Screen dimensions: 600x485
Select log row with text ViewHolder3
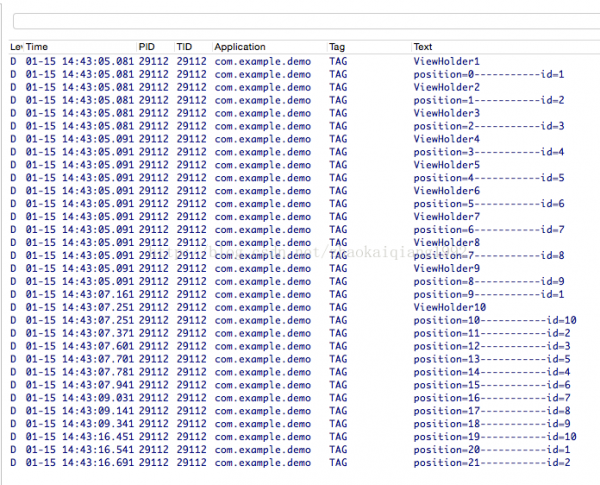pos(304,113)
